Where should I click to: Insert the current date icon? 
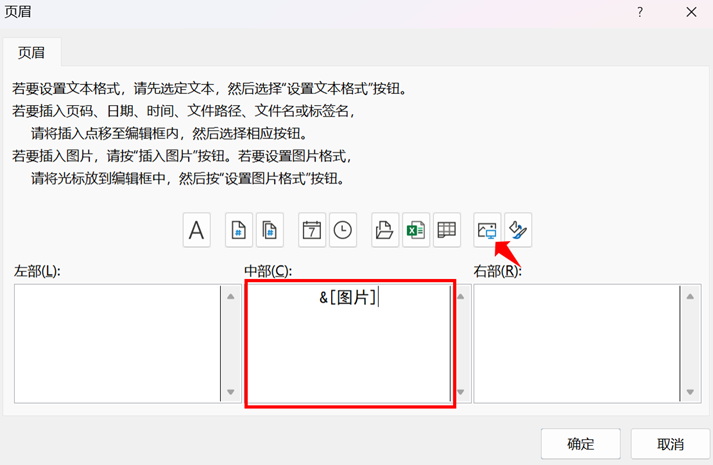pyautogui.click(x=312, y=231)
